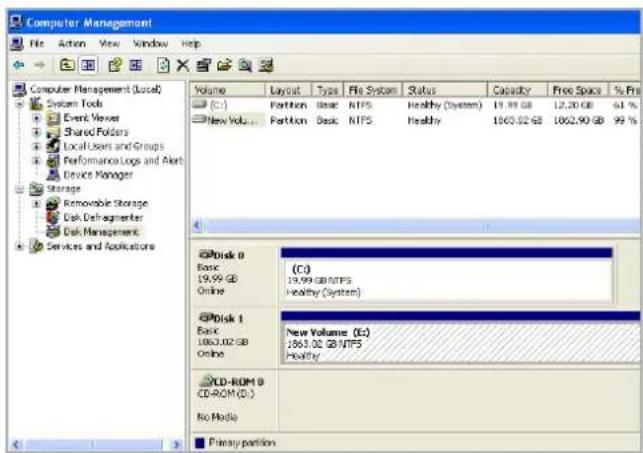
Task: Collapse the Storage tree node
Action: [19, 189]
